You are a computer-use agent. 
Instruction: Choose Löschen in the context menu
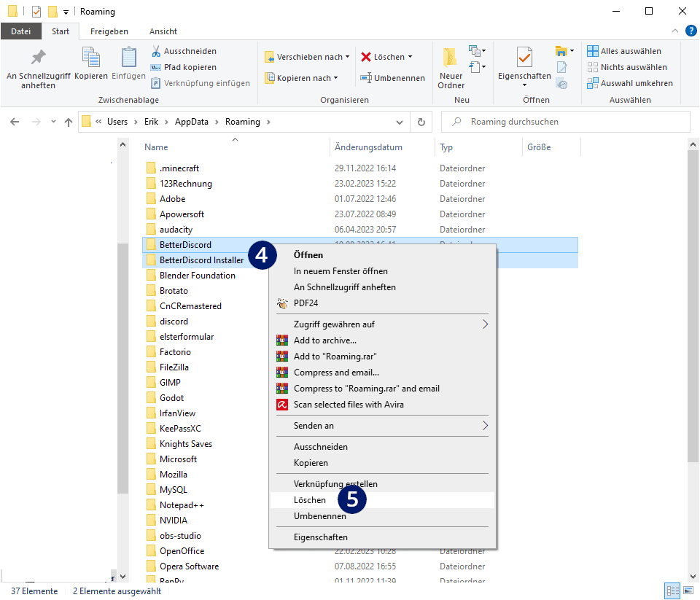pyautogui.click(x=382, y=500)
